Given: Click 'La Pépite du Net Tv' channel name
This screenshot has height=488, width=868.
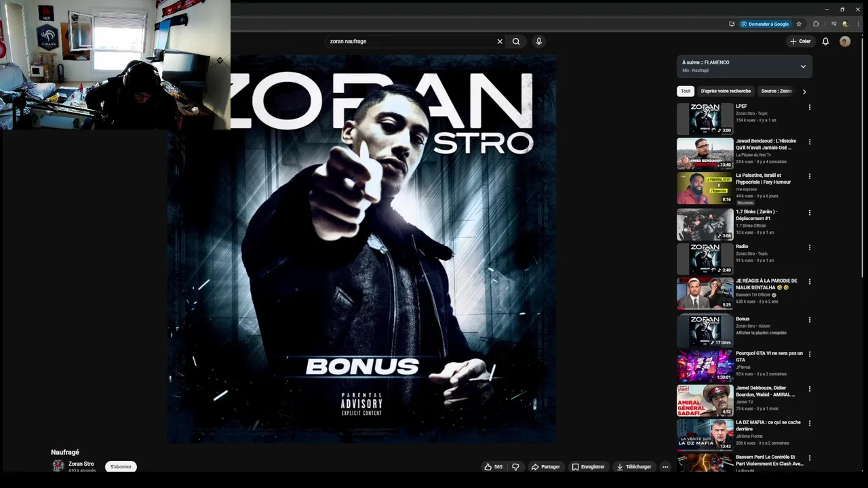Looking at the screenshot, I should pyautogui.click(x=753, y=155).
